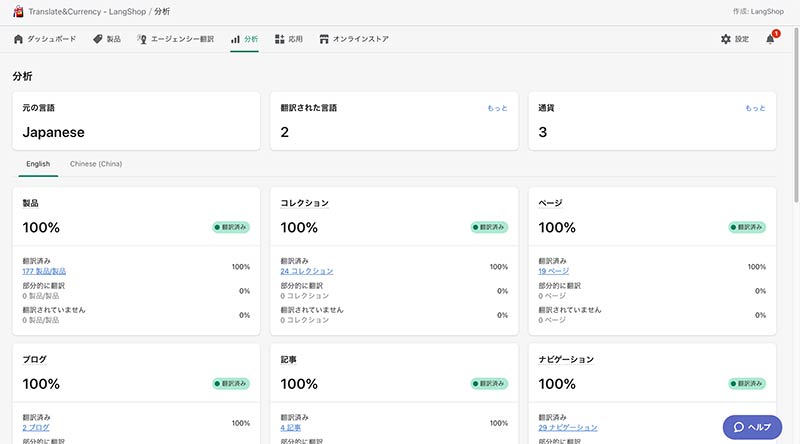800x444 pixels.
Task: Open the 19 ページ link
Action: (555, 271)
